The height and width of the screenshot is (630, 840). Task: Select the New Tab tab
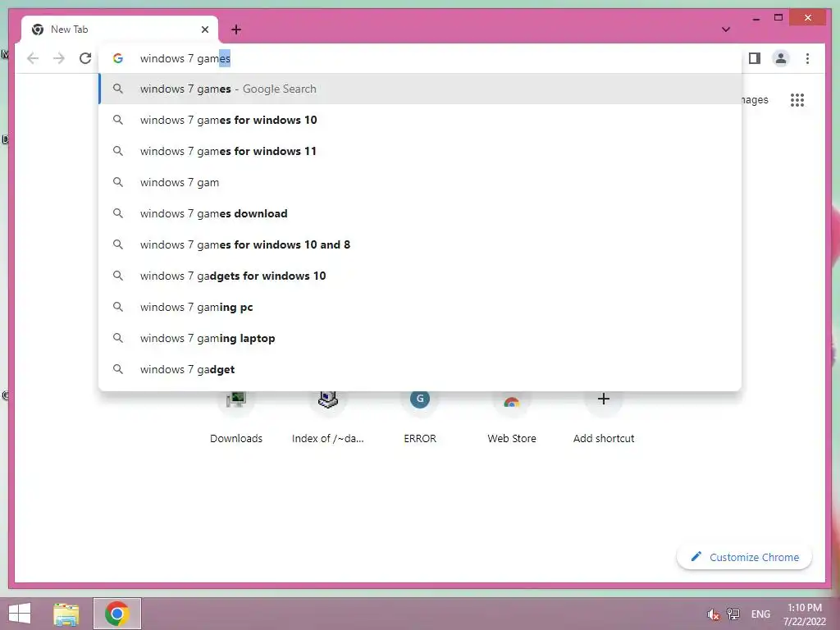120,30
